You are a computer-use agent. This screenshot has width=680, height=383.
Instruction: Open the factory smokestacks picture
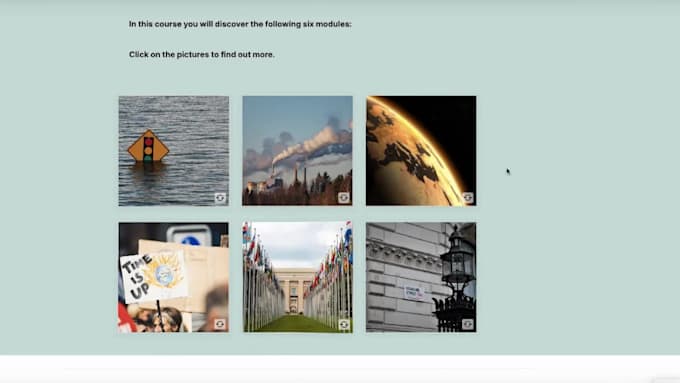coord(297,151)
